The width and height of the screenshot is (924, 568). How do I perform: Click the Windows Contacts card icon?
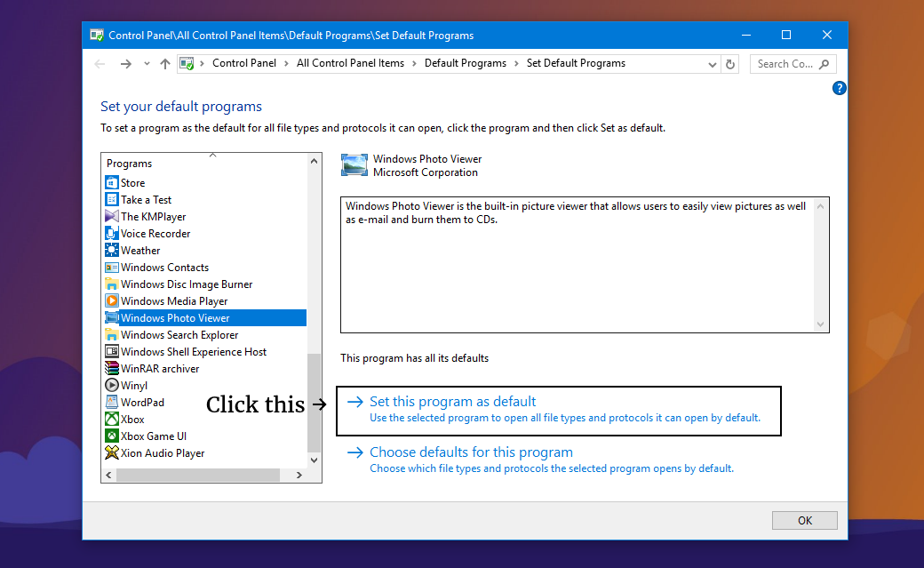pos(111,268)
